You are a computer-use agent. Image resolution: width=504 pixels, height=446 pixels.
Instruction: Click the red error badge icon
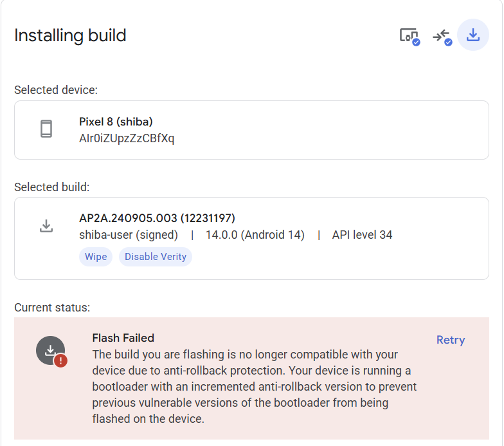pos(60,360)
